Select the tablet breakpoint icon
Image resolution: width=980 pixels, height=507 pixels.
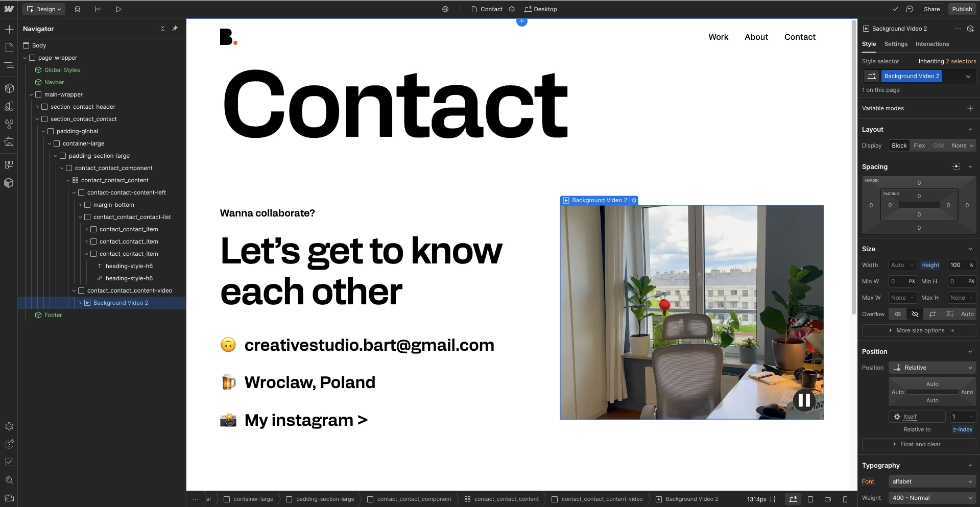(810, 499)
